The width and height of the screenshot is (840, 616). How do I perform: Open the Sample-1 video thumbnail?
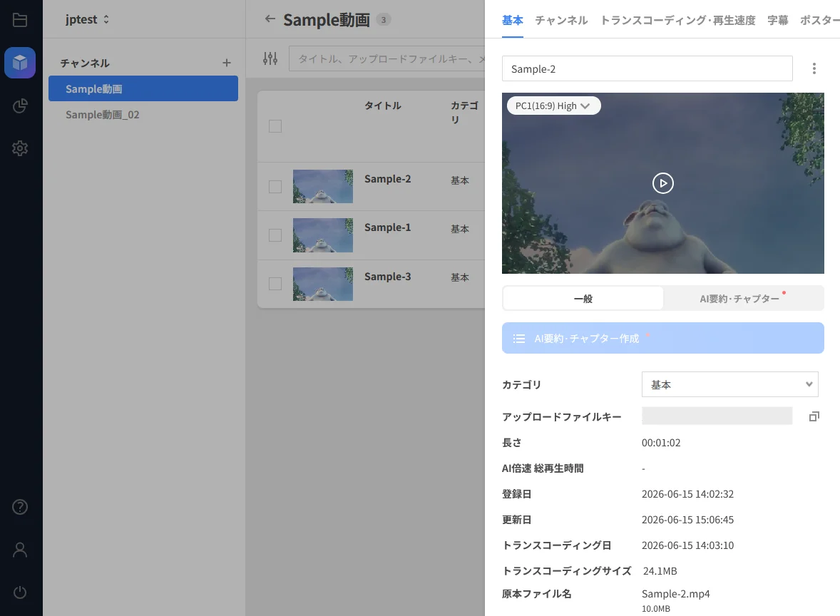pyautogui.click(x=322, y=235)
